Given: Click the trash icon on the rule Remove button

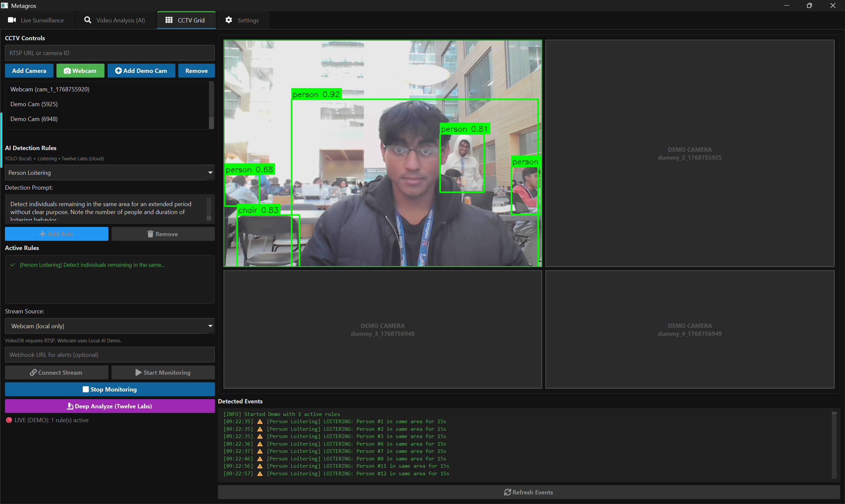Looking at the screenshot, I should 150,234.
